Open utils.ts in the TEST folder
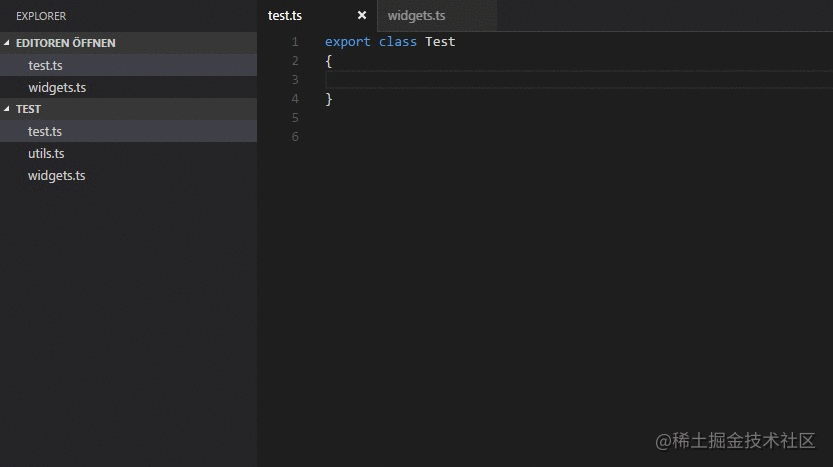Viewport: 833px width, 467px height. pyautogui.click(x=46, y=153)
